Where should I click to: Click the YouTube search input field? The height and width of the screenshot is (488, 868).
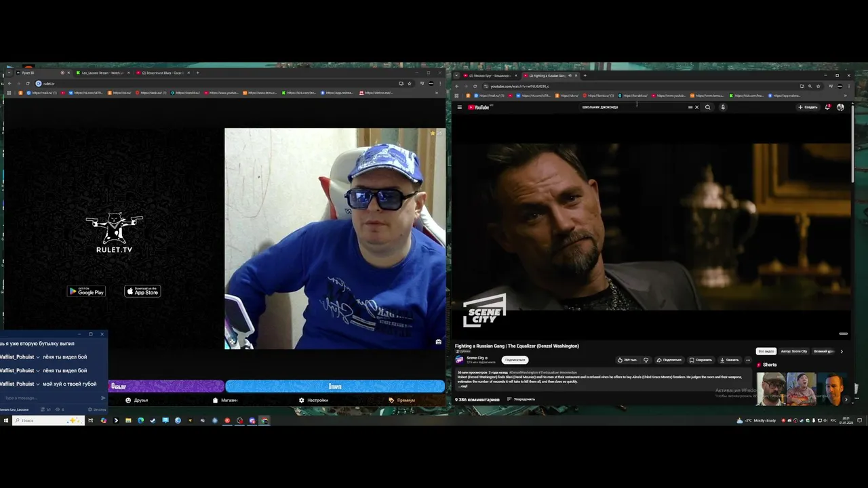[634, 107]
